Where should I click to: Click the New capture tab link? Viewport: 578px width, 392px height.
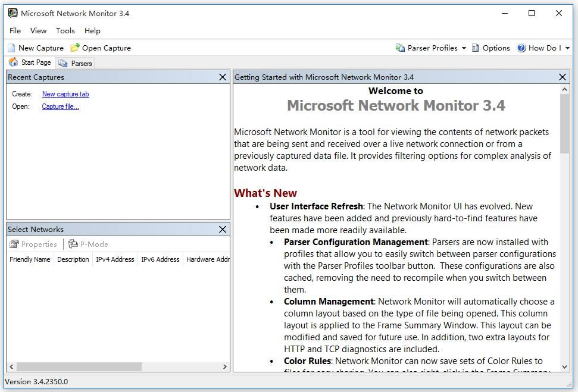click(x=65, y=94)
